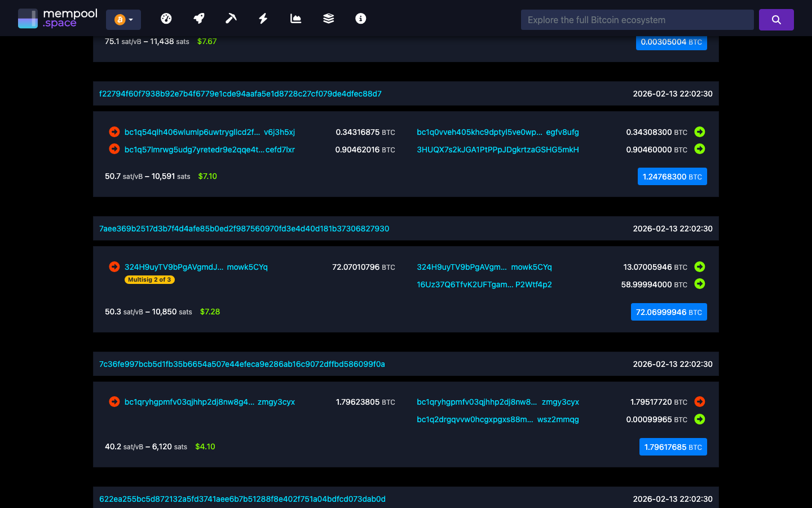Open the mining pickaxe icon
Viewport: 812px width, 508px height.
coord(231,18)
